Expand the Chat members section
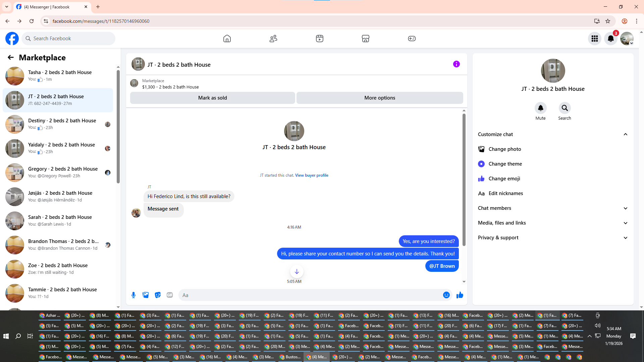This screenshot has height=362, width=644. pos(625,208)
